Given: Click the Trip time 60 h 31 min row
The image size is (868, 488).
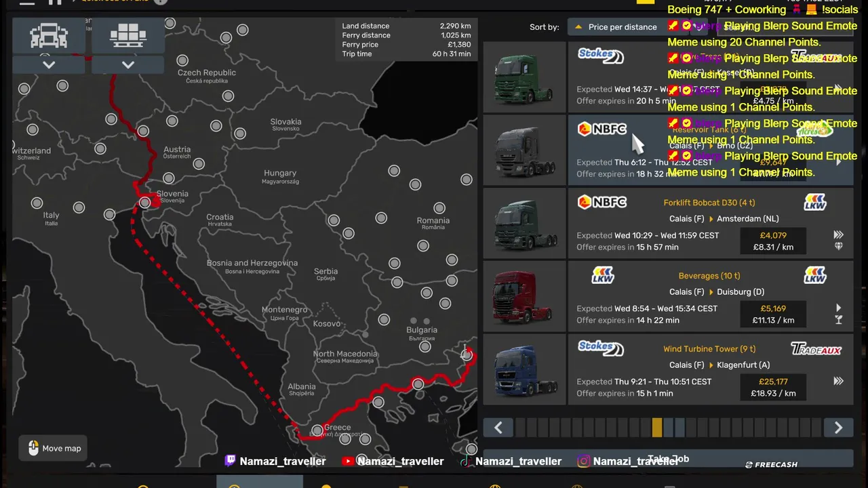Looking at the screenshot, I should click(x=406, y=54).
